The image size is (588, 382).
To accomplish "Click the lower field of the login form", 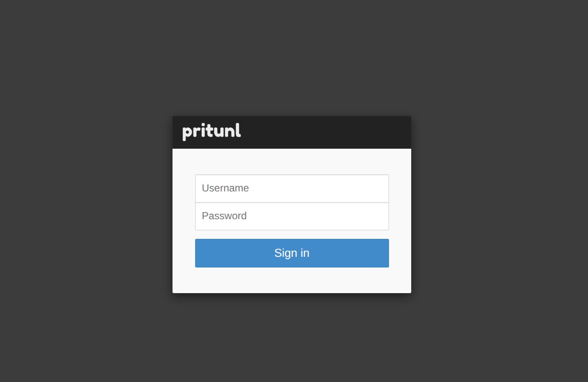I will [292, 216].
